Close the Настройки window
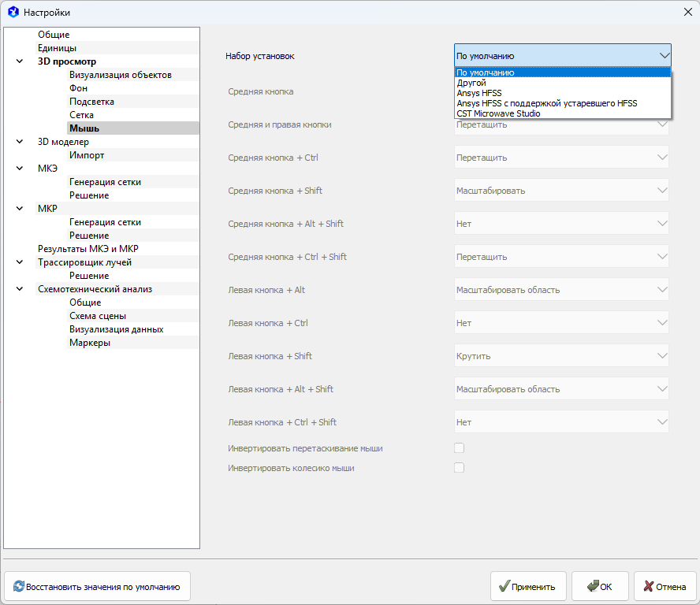Viewport: 700px width, 605px height. click(x=686, y=12)
